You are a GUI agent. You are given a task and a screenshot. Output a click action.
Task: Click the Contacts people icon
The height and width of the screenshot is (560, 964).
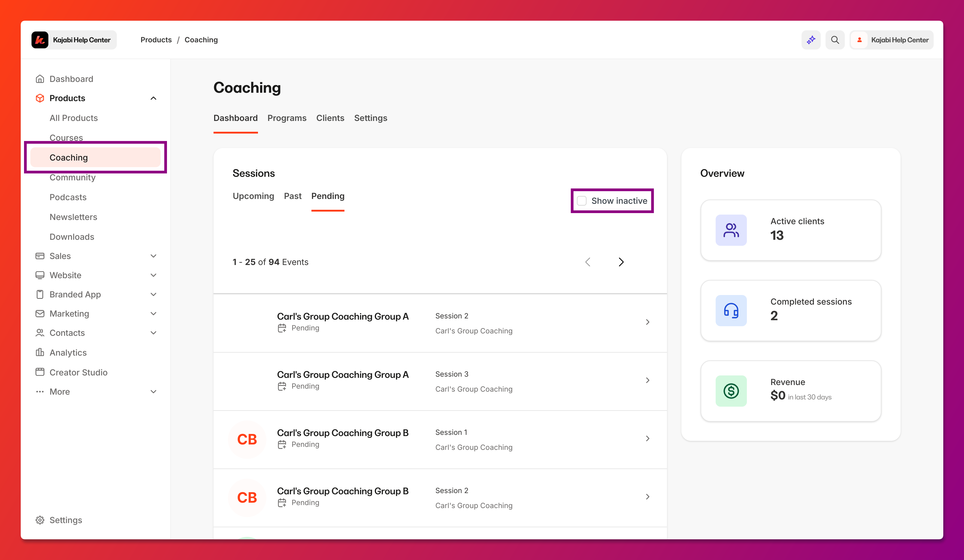pos(40,333)
